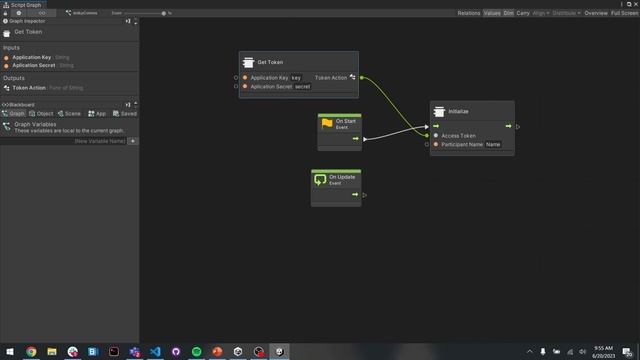
Task: Click Initialize flow output arrow
Action: click(509, 126)
